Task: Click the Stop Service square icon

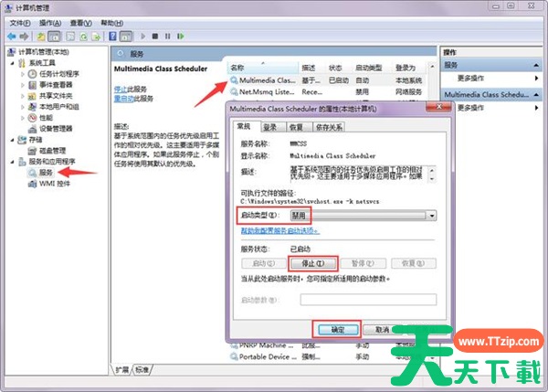Action: (x=155, y=37)
